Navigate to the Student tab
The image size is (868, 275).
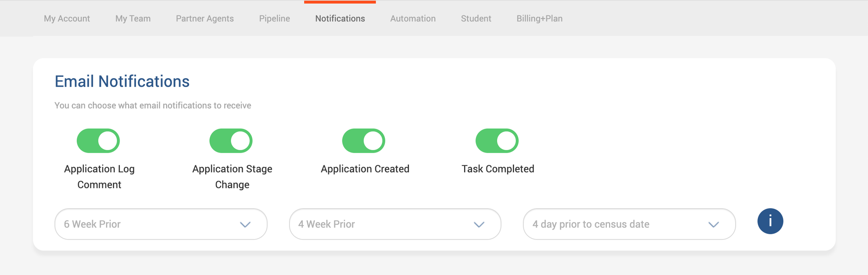476,19
